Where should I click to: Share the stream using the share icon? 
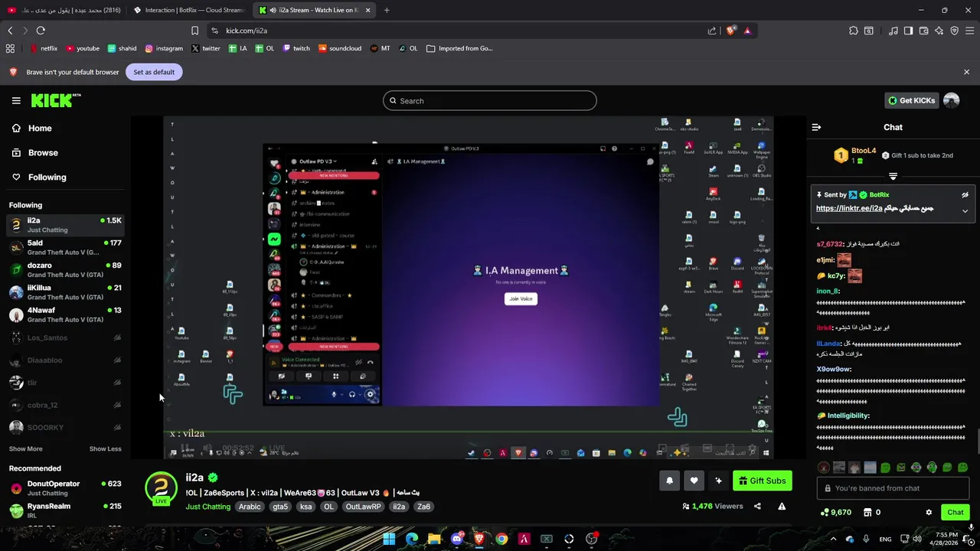tap(757, 506)
